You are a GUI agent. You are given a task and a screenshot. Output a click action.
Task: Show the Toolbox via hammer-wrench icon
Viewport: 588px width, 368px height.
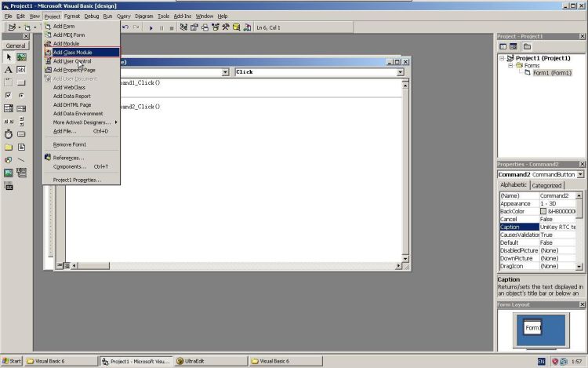(x=226, y=27)
